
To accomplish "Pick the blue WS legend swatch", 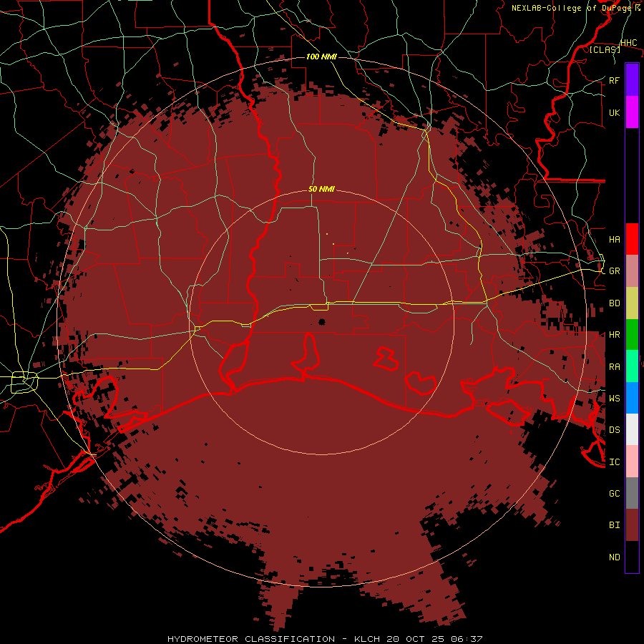I will pyautogui.click(x=632, y=398).
